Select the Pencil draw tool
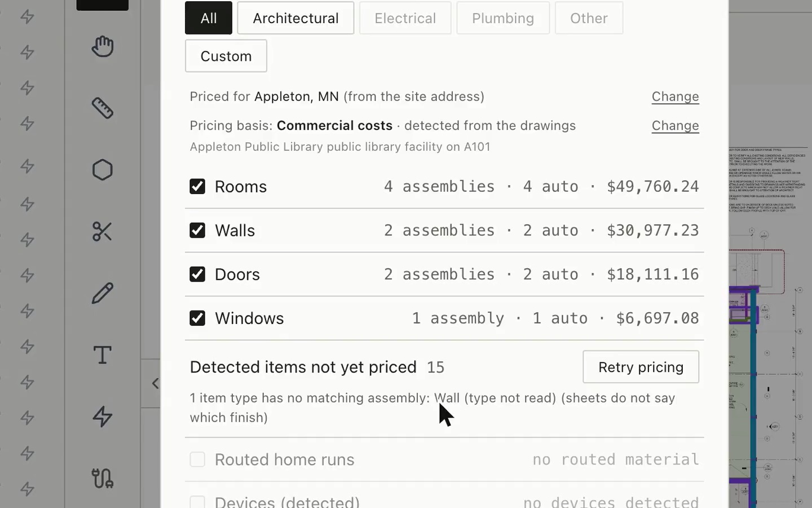 coord(102,293)
